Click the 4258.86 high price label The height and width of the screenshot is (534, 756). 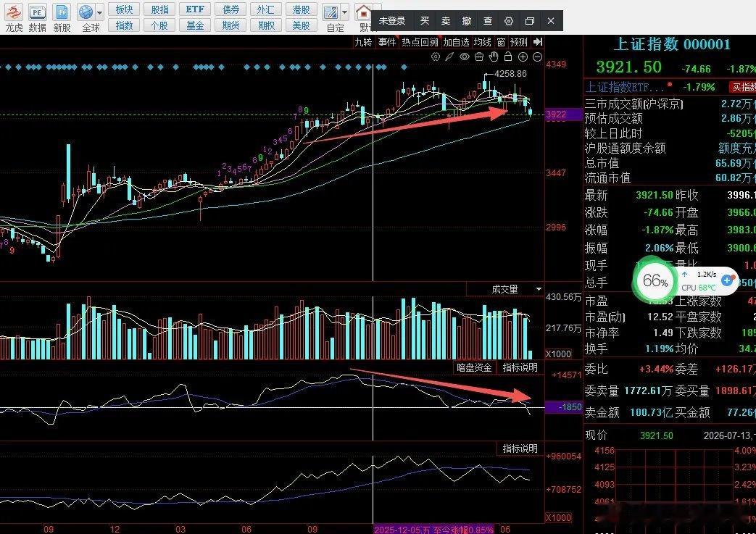[x=510, y=74]
